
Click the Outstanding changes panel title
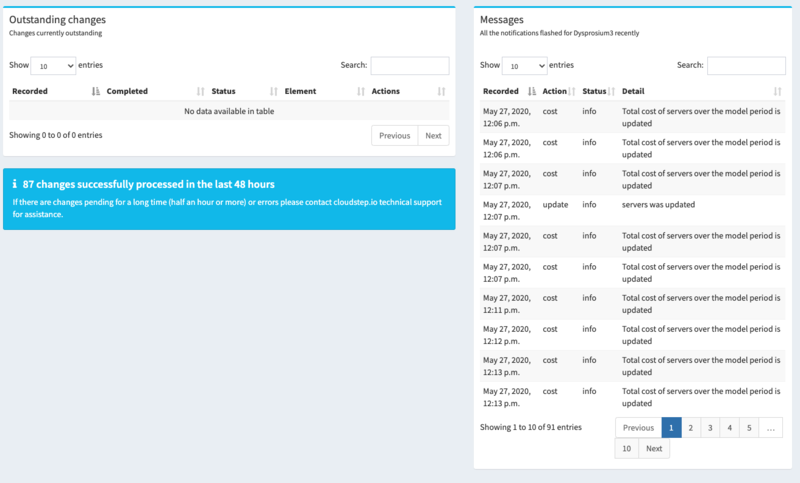tap(57, 19)
